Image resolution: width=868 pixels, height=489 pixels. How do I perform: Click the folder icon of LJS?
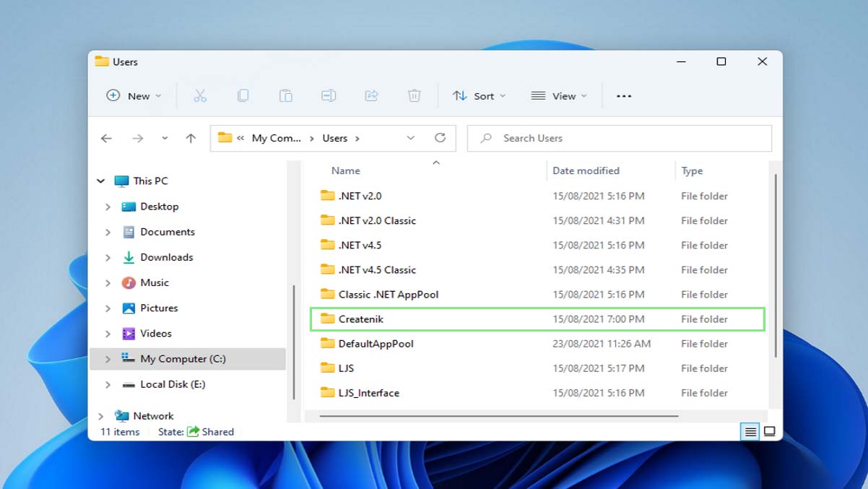click(x=328, y=368)
